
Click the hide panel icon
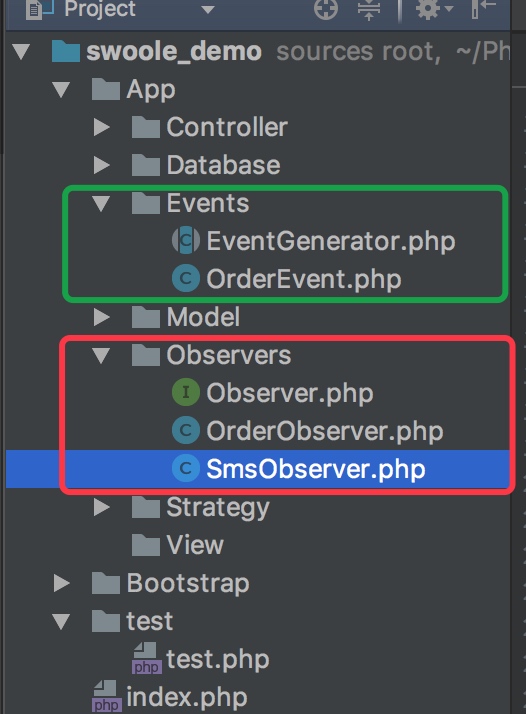click(x=483, y=9)
